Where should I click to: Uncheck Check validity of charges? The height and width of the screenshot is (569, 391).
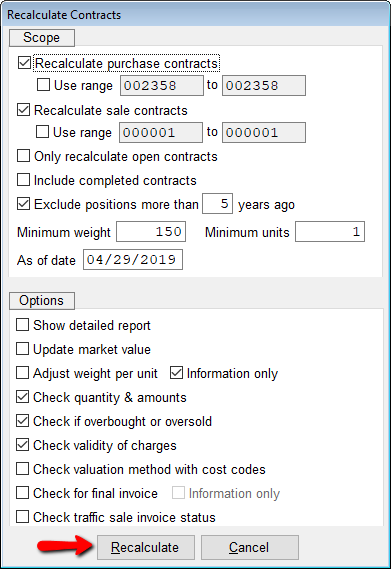[x=23, y=445]
